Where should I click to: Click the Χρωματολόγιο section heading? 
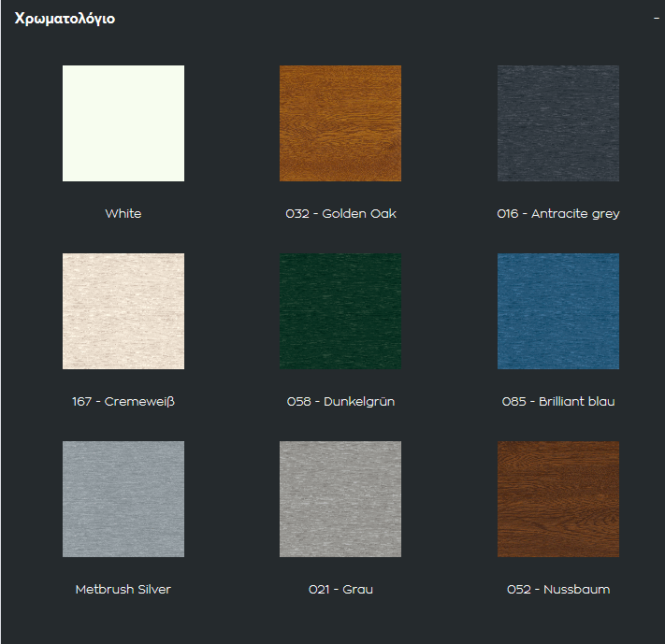click(65, 19)
